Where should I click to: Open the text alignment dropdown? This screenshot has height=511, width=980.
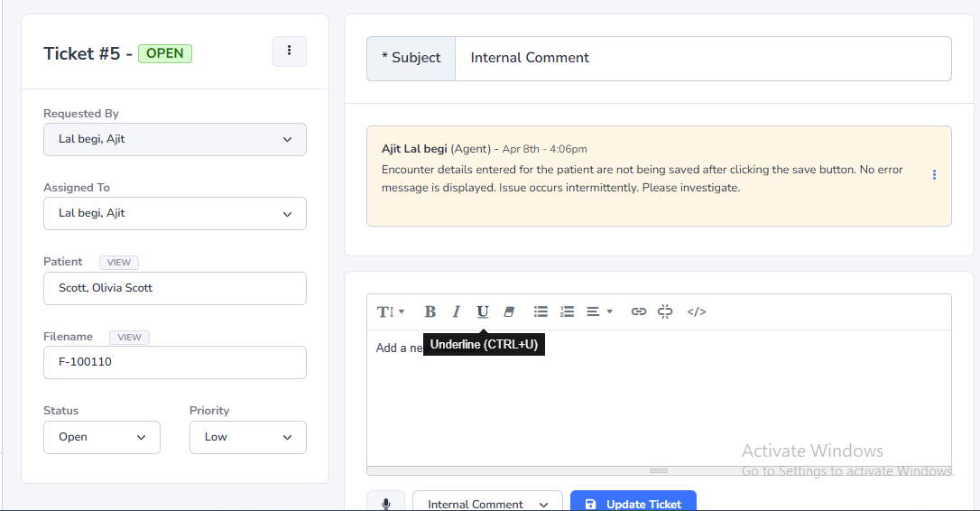point(598,311)
